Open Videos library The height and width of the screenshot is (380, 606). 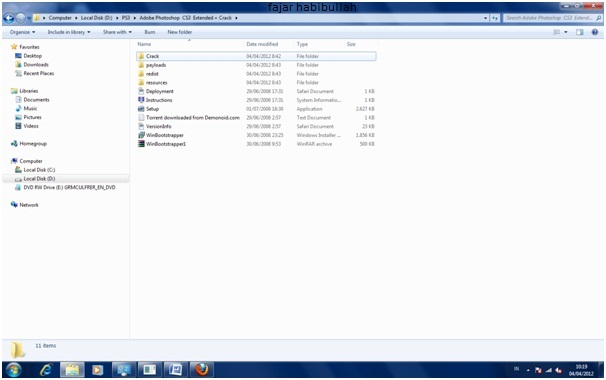pos(31,126)
